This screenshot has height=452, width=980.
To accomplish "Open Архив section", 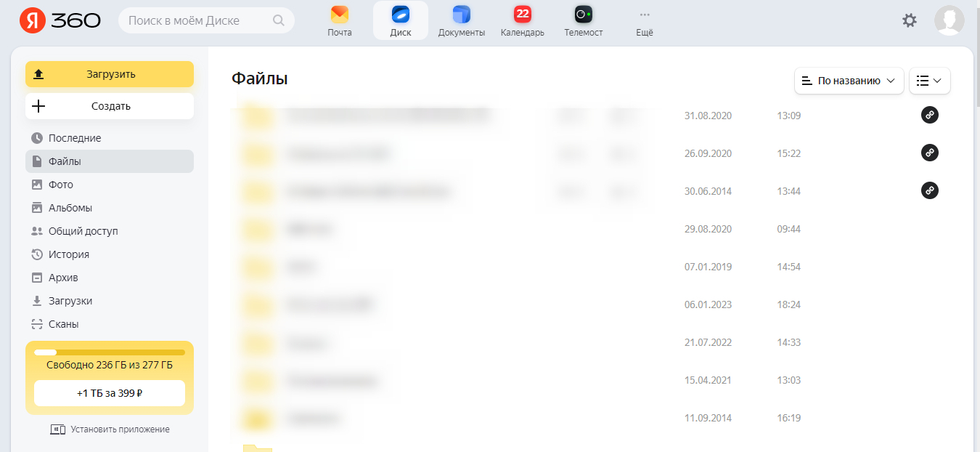I will (x=110, y=278).
